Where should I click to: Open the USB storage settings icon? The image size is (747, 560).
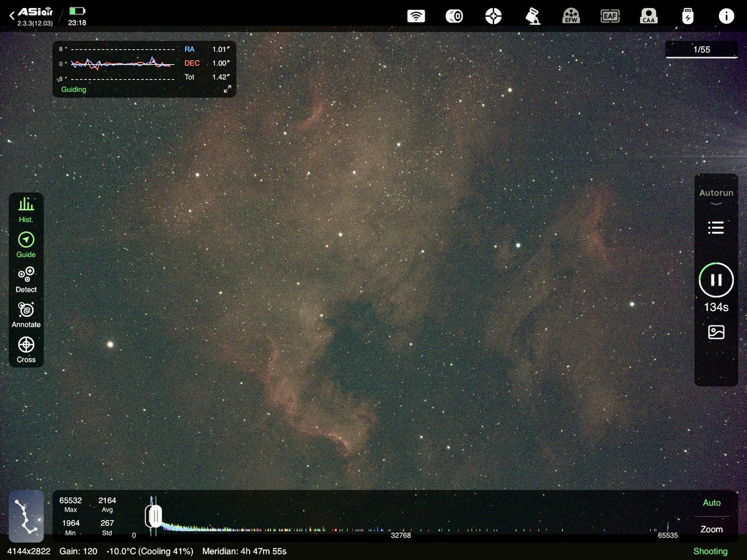tap(687, 16)
